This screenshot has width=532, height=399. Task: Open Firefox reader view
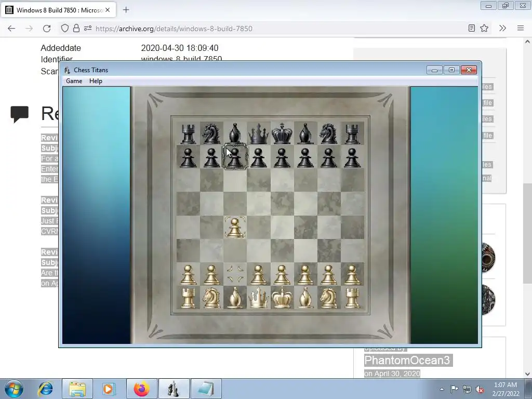tap(471, 29)
